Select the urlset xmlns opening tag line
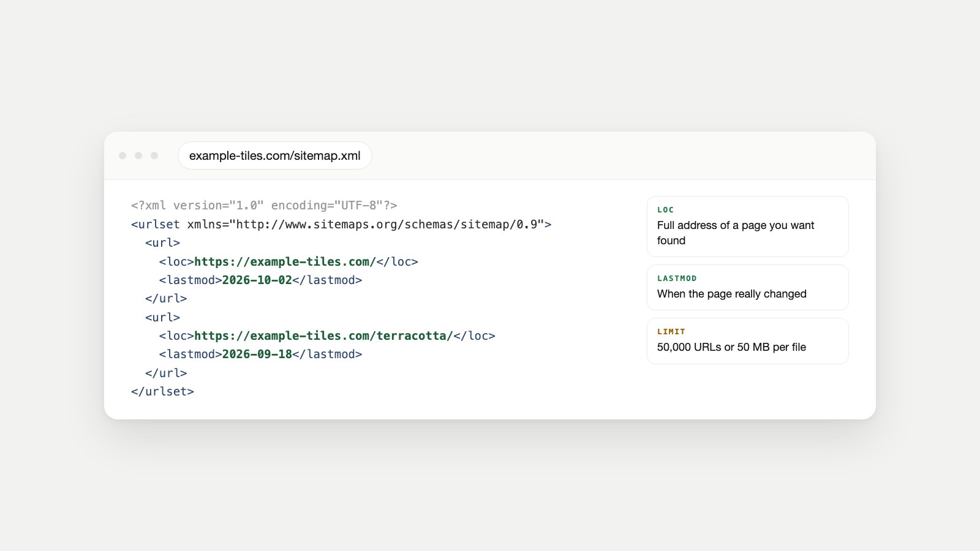 click(341, 224)
